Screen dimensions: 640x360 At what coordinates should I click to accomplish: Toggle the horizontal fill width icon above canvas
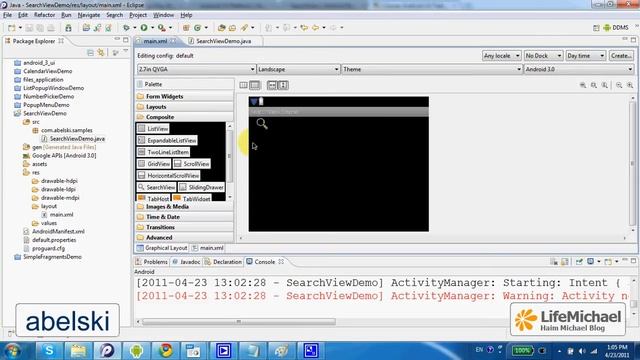272,85
